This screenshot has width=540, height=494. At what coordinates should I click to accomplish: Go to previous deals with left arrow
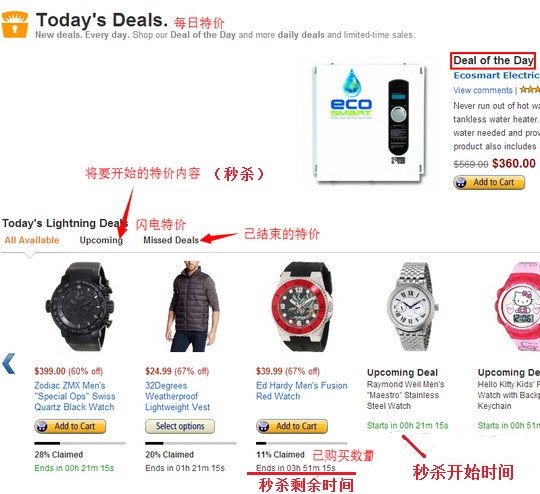pos(9,363)
